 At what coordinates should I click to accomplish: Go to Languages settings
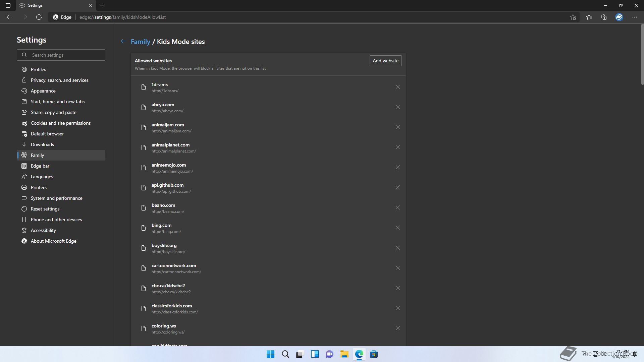coord(61,177)
